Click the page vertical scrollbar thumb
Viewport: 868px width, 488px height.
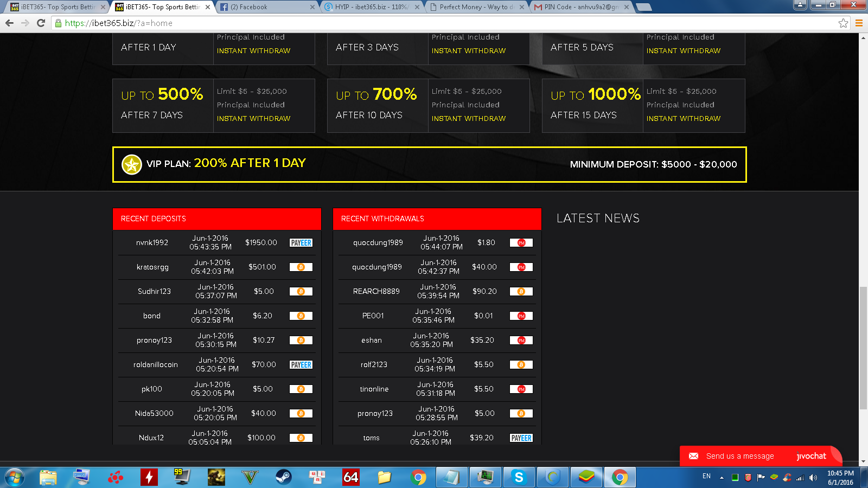coord(863,348)
